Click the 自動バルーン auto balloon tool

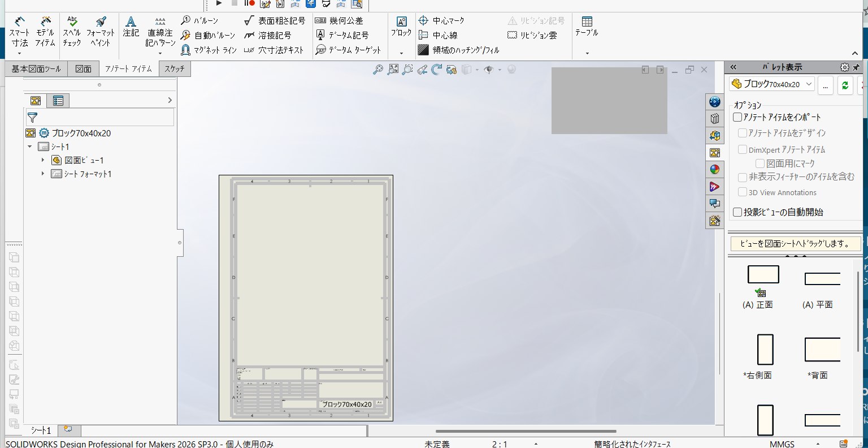tap(208, 35)
